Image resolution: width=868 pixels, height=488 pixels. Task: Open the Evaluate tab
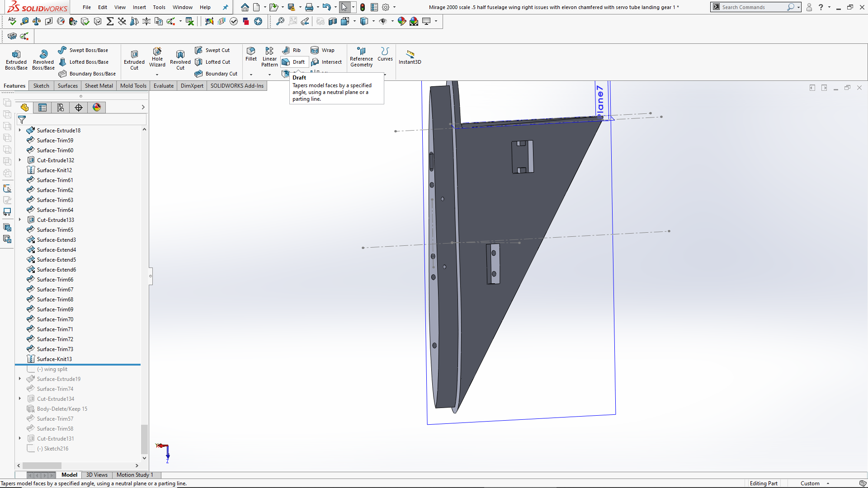[x=164, y=86]
